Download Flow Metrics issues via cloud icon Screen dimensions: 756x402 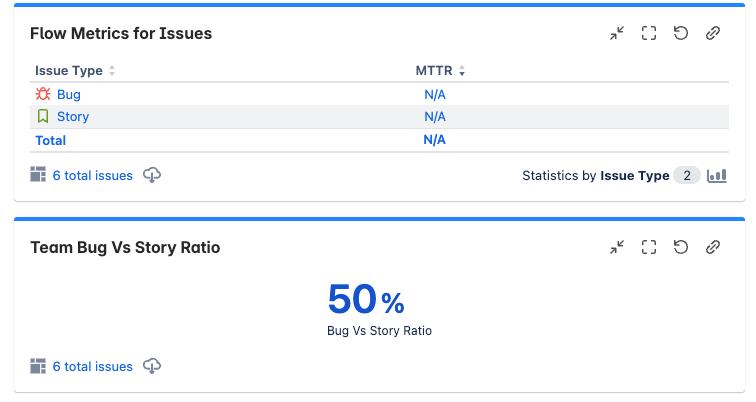[152, 175]
